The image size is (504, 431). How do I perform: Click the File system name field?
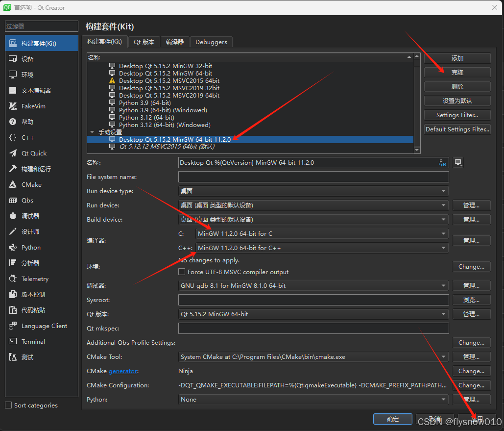tap(313, 177)
